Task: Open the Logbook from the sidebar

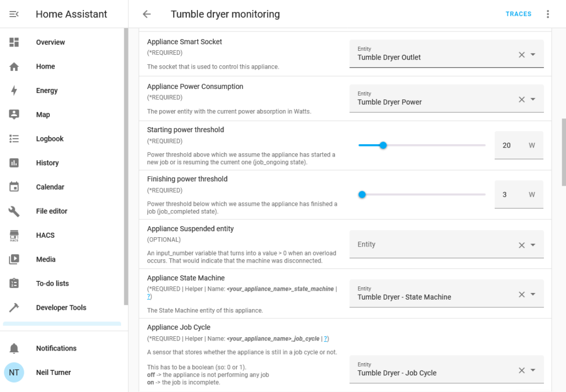Action: point(48,138)
